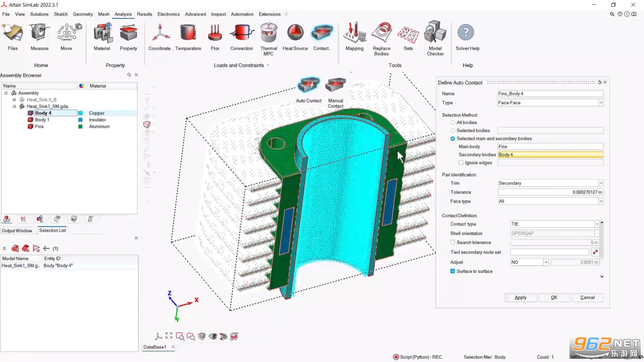Switch to the Results ribbon tab
644x362 pixels.
coord(144,14)
